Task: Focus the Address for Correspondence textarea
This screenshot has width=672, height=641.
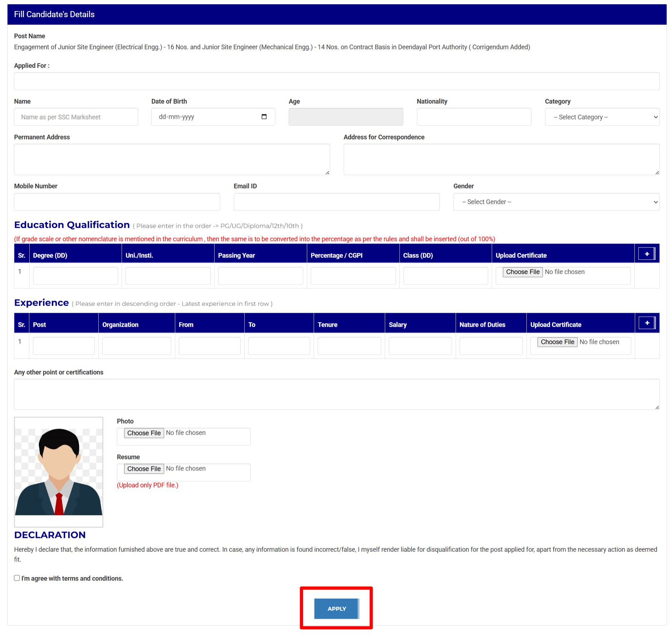Action: coord(501,159)
